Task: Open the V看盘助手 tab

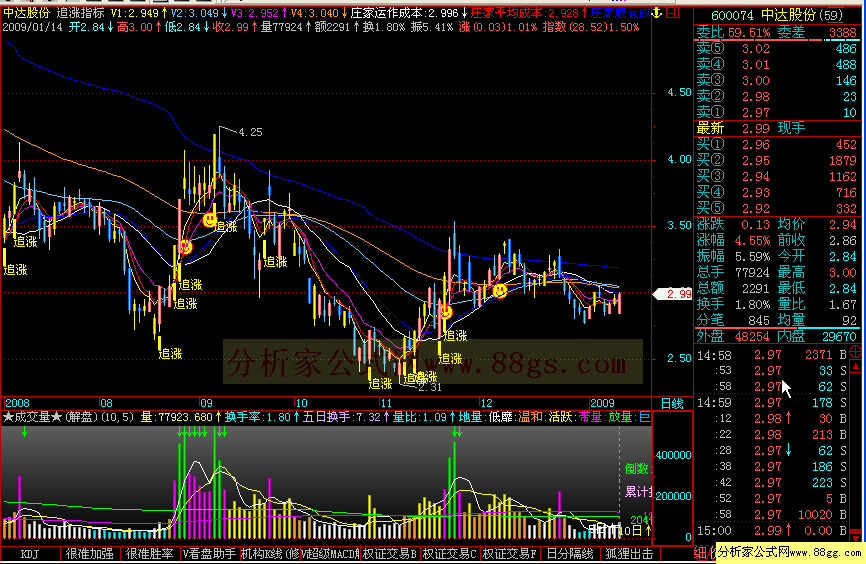Action: tap(209, 554)
